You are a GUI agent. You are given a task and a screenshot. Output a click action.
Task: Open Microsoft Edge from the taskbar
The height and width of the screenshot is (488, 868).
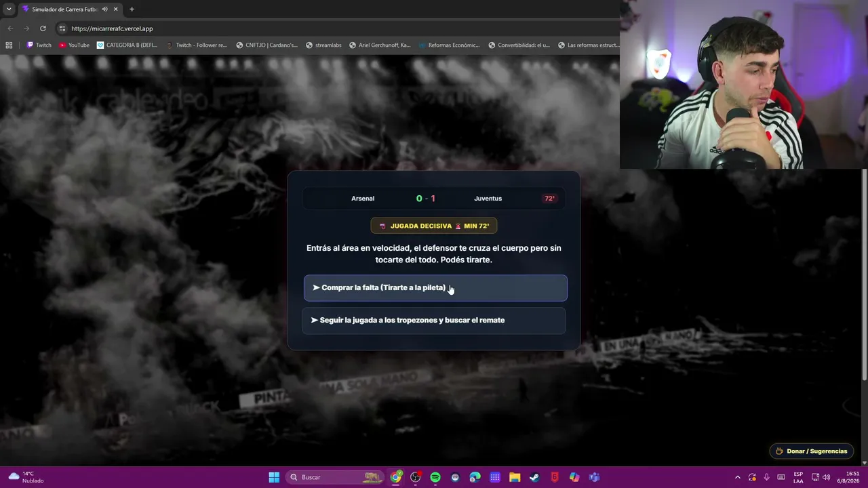point(475,477)
